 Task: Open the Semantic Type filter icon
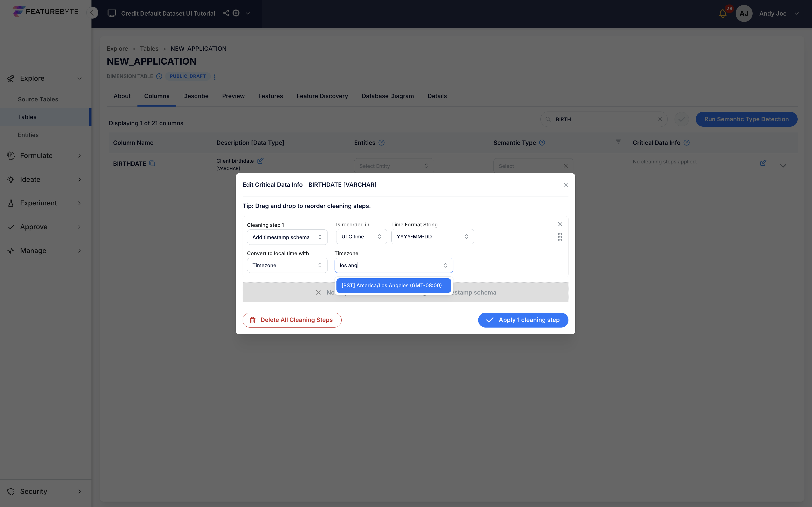click(x=618, y=142)
